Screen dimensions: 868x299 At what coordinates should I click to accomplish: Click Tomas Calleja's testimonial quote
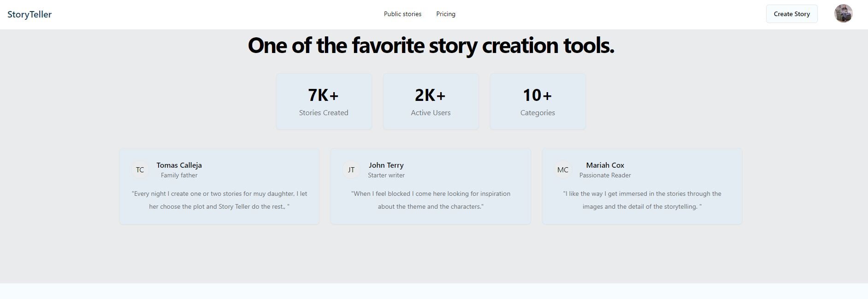(219, 200)
